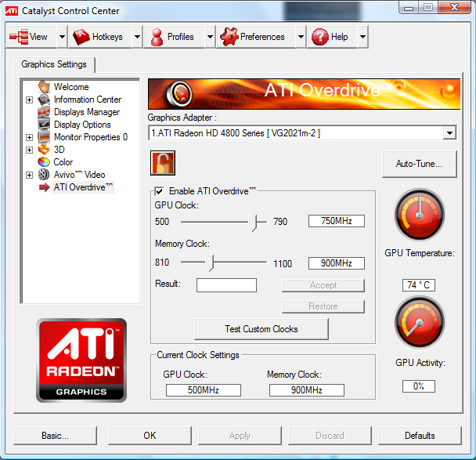
Task: Click the Result text field
Action: pyautogui.click(x=226, y=285)
